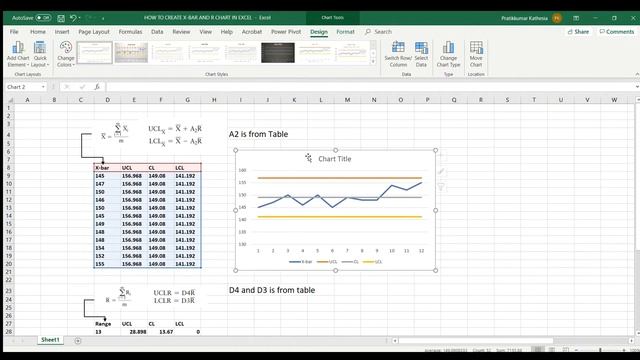This screenshot has width=640, height=360.
Task: Click the orange UCL line in chart
Action: (339, 178)
